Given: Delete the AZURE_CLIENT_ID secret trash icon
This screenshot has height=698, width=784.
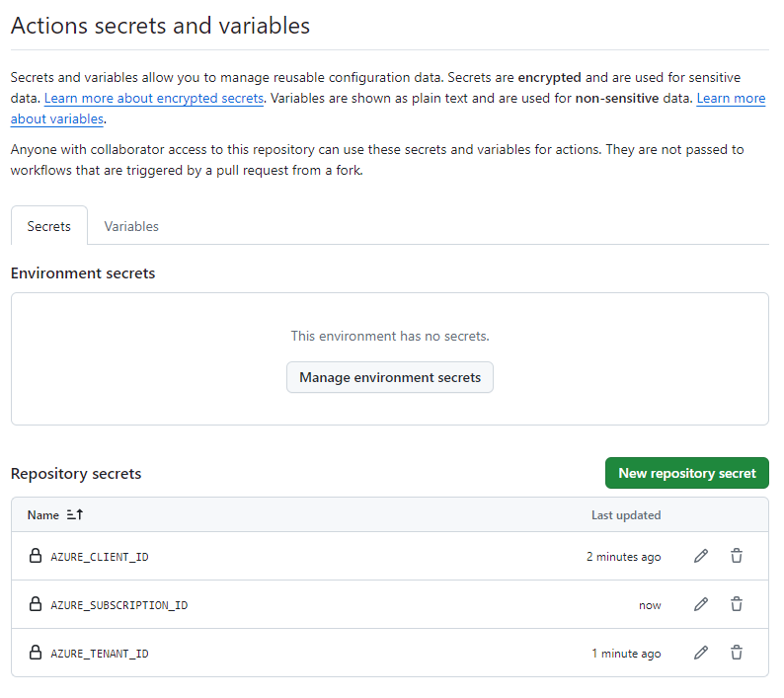Looking at the screenshot, I should point(737,556).
